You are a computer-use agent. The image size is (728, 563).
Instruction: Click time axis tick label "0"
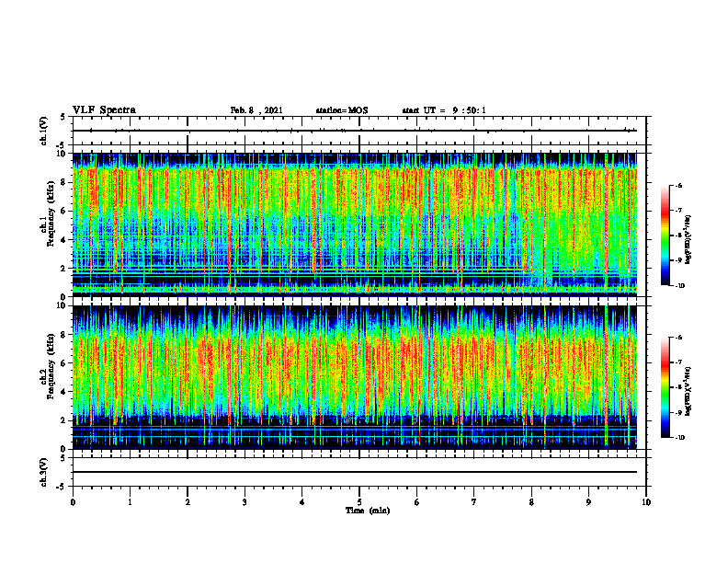pyautogui.click(x=73, y=502)
